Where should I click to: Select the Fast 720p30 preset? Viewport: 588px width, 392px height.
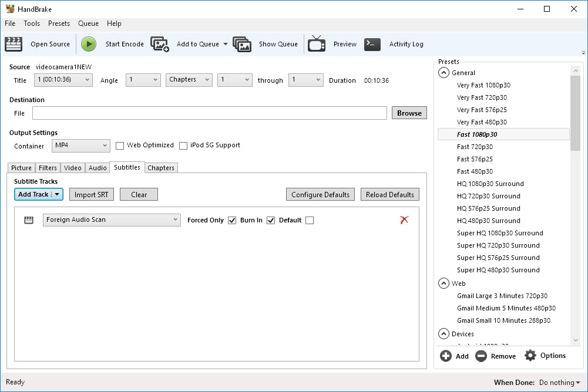tap(475, 147)
